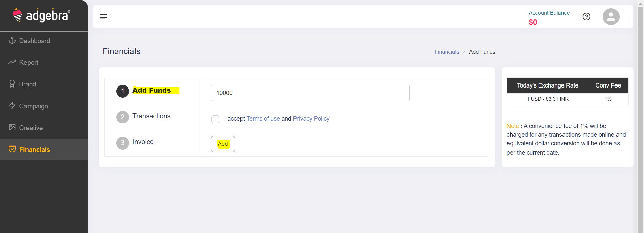The width and height of the screenshot is (644, 233).
Task: Open the user profile avatar
Action: pos(611,17)
